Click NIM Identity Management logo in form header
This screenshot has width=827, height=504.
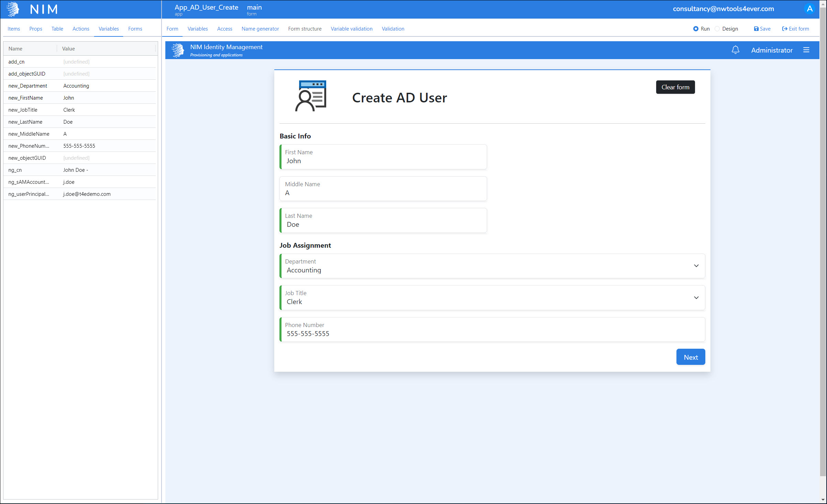coord(178,50)
